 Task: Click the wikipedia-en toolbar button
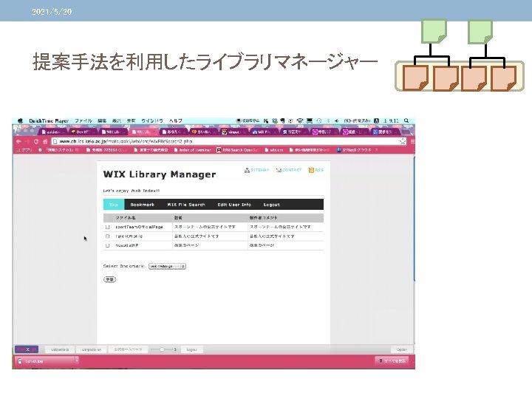92,349
